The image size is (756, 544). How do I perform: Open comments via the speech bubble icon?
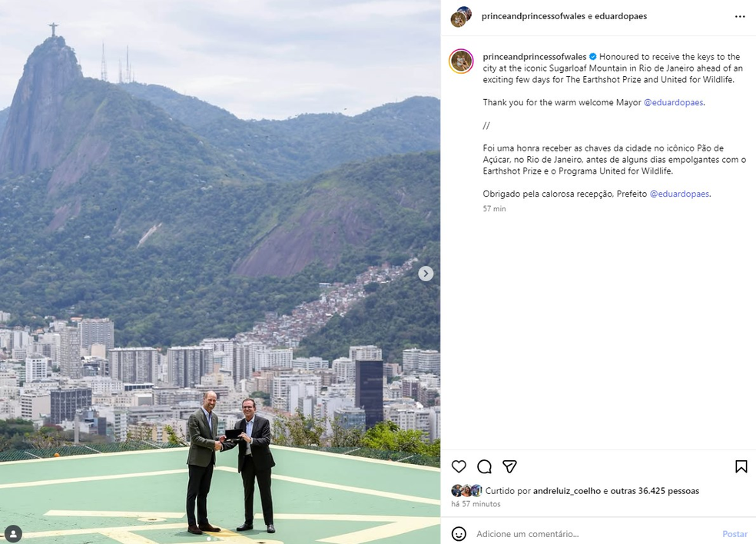(x=484, y=466)
